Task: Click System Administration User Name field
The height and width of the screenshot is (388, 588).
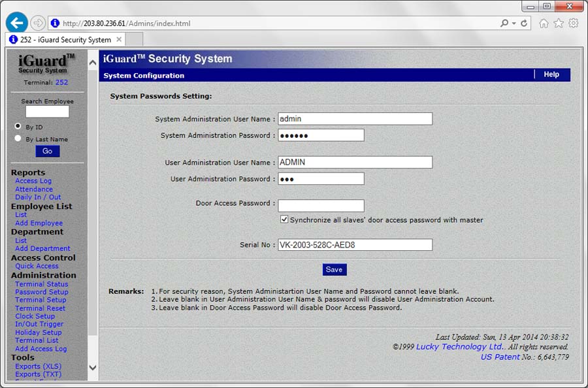Action: coord(355,119)
